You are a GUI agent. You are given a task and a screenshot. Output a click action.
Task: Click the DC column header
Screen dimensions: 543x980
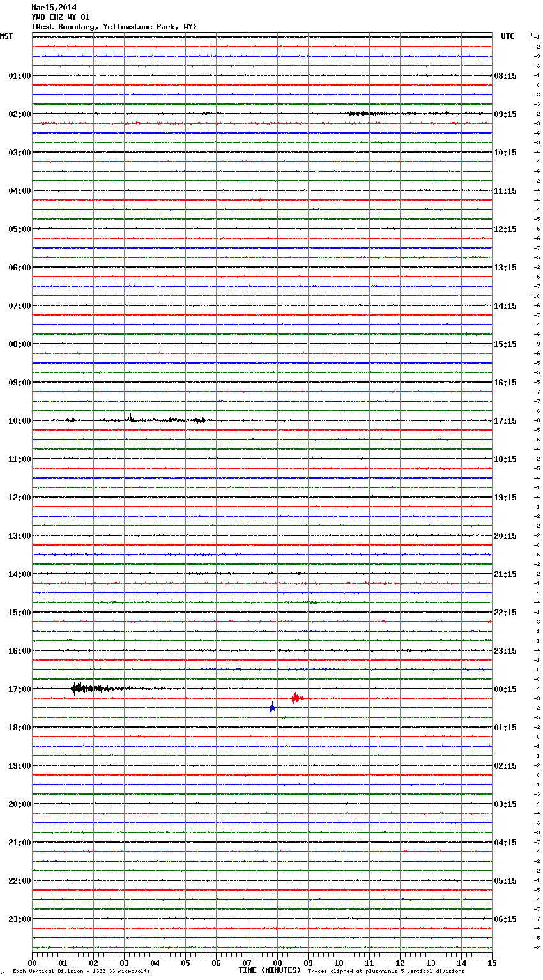[x=530, y=34]
